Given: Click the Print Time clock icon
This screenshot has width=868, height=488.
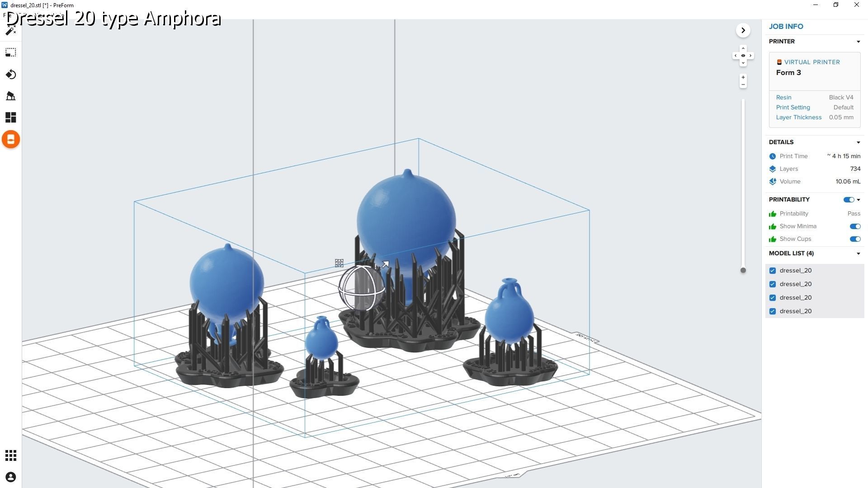Looking at the screenshot, I should point(772,156).
